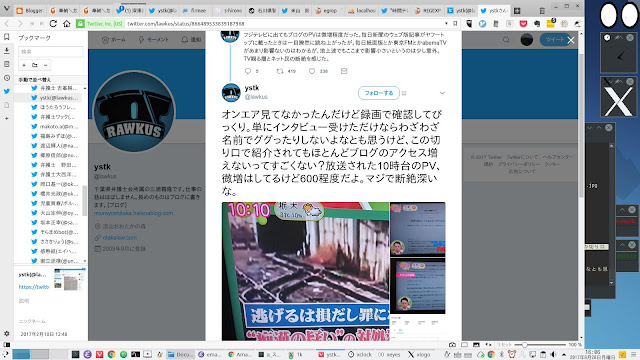Image resolution: width=640 pixels, height=360 pixels.
Task: Click the blue Twitter bird extension icon
Action: click(x=482, y=24)
